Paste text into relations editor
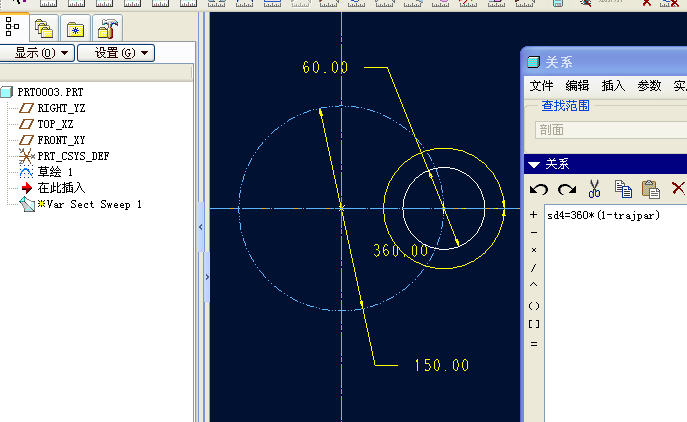Image resolution: width=687 pixels, height=422 pixels. pyautogui.click(x=651, y=189)
